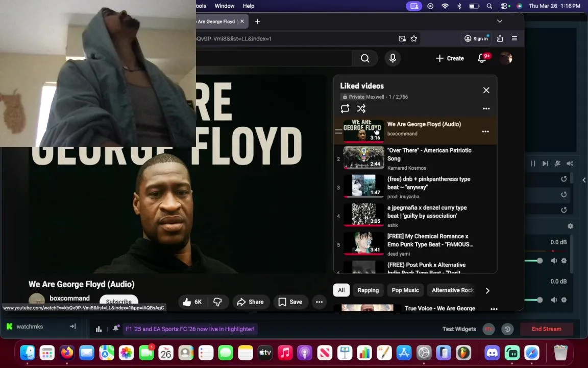This screenshot has height=368, width=588.
Task: Collapse Streamlabs side panel with left chevron
Action: click(584, 180)
